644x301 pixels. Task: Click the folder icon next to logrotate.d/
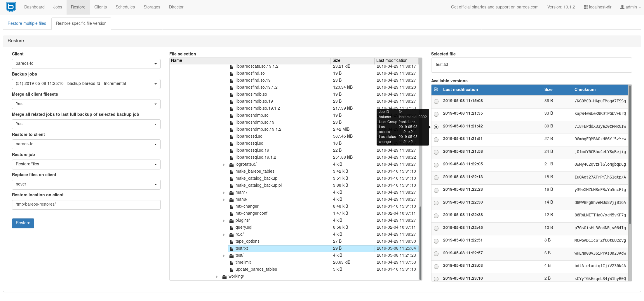[x=231, y=164]
